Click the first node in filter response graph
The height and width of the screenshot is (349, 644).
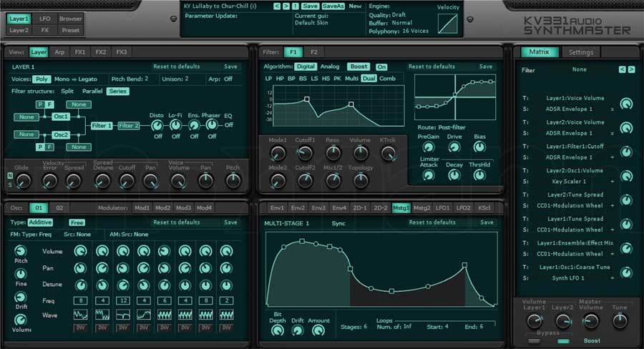click(307, 99)
